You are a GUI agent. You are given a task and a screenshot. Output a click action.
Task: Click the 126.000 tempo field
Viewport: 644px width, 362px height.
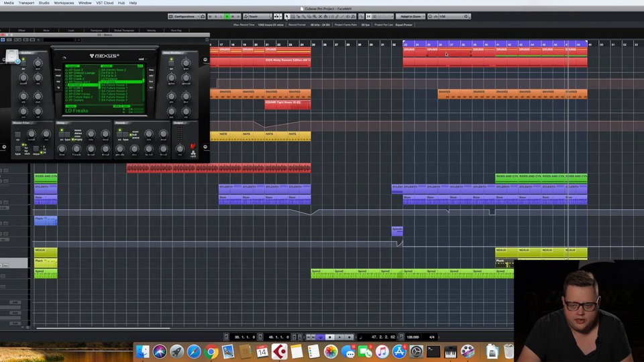coord(413,337)
